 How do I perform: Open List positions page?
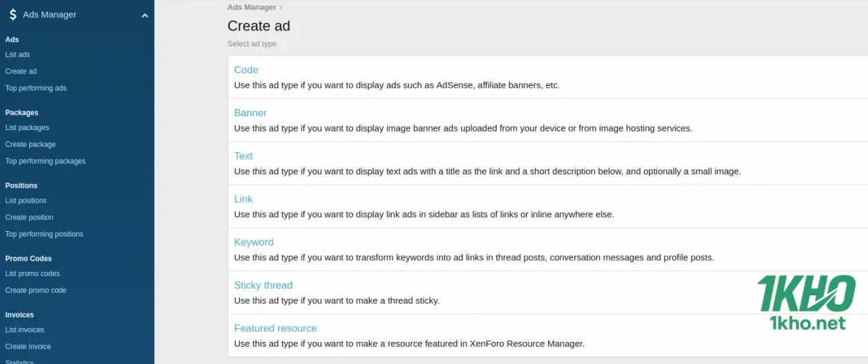click(26, 201)
